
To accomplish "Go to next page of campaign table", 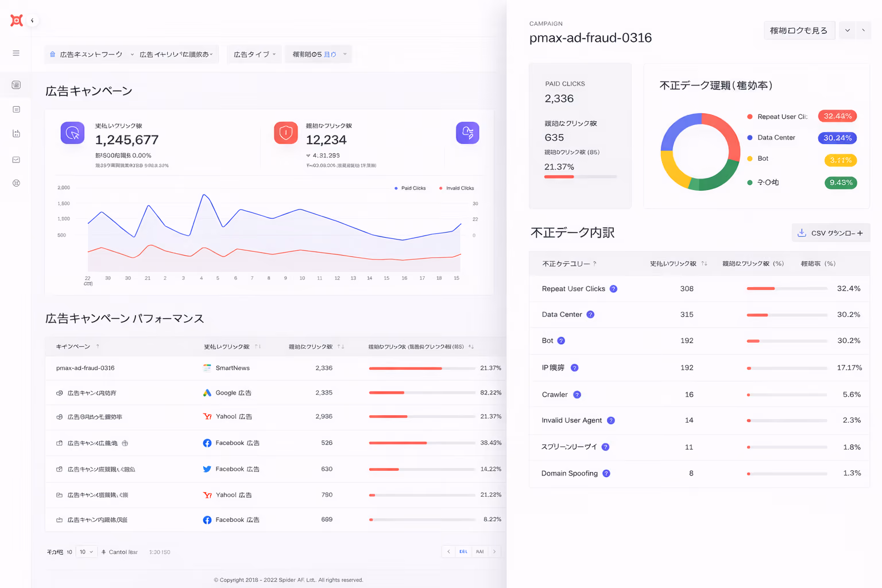I will point(494,552).
